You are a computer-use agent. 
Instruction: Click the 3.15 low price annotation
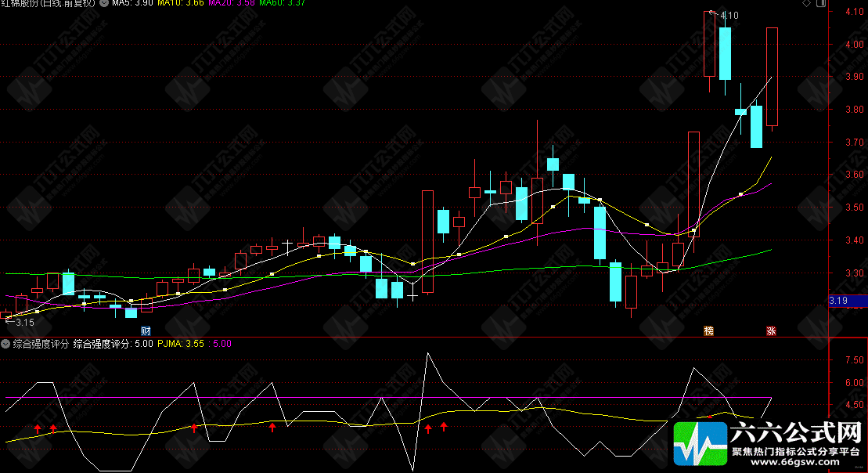tap(25, 323)
